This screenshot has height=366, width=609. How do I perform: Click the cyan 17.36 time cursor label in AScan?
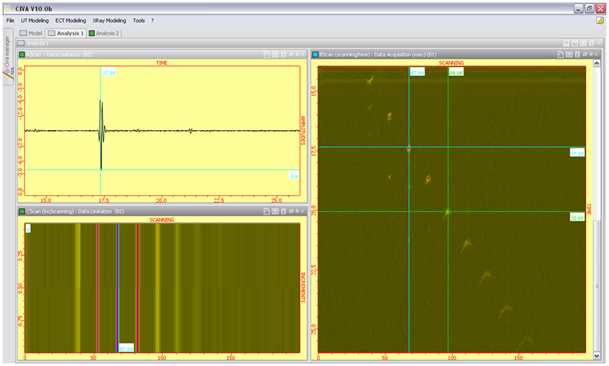(x=109, y=73)
